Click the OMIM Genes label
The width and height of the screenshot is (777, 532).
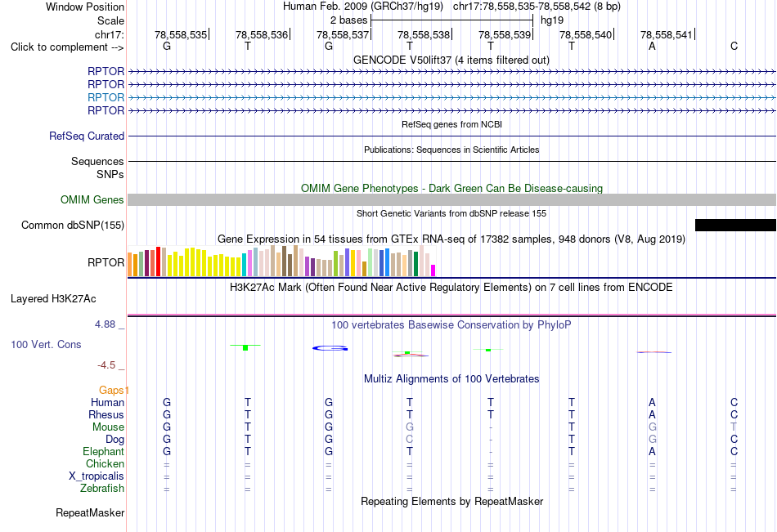pyautogui.click(x=92, y=199)
